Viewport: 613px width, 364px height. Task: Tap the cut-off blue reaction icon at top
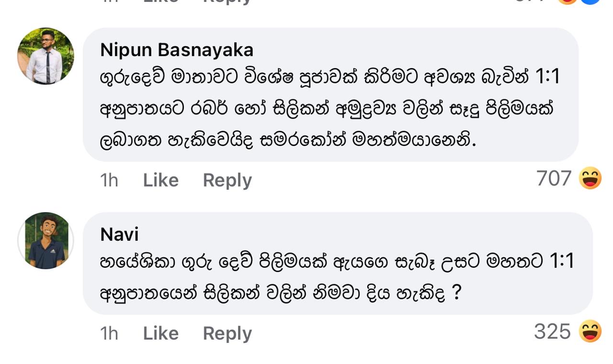tap(590, 1)
